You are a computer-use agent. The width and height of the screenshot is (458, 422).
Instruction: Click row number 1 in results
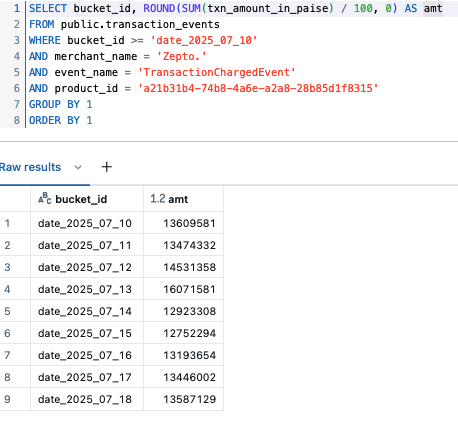pyautogui.click(x=7, y=223)
